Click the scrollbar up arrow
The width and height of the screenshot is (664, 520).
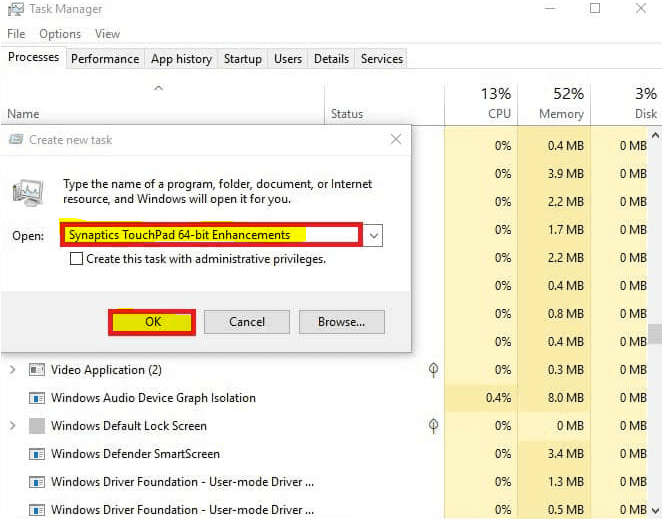656,136
